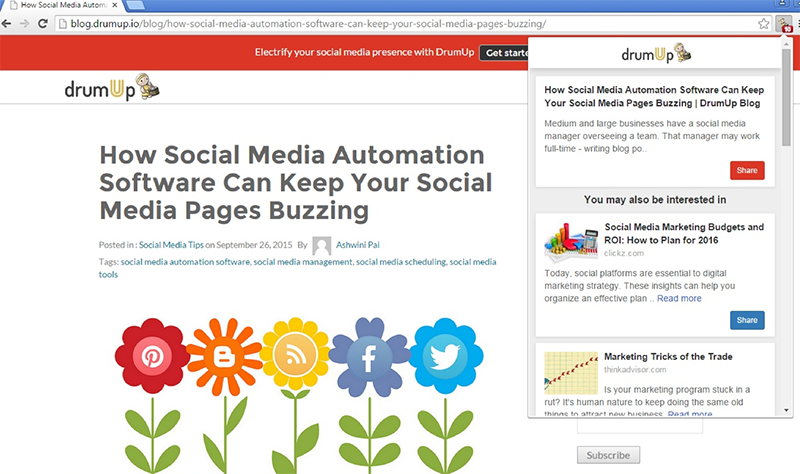Open the social media scheduling tag

point(401,262)
